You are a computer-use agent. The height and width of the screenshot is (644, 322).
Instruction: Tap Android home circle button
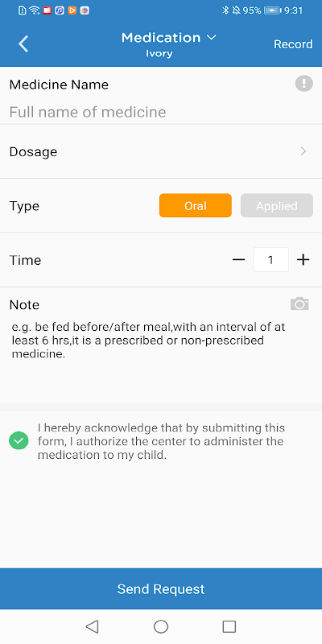click(x=161, y=626)
